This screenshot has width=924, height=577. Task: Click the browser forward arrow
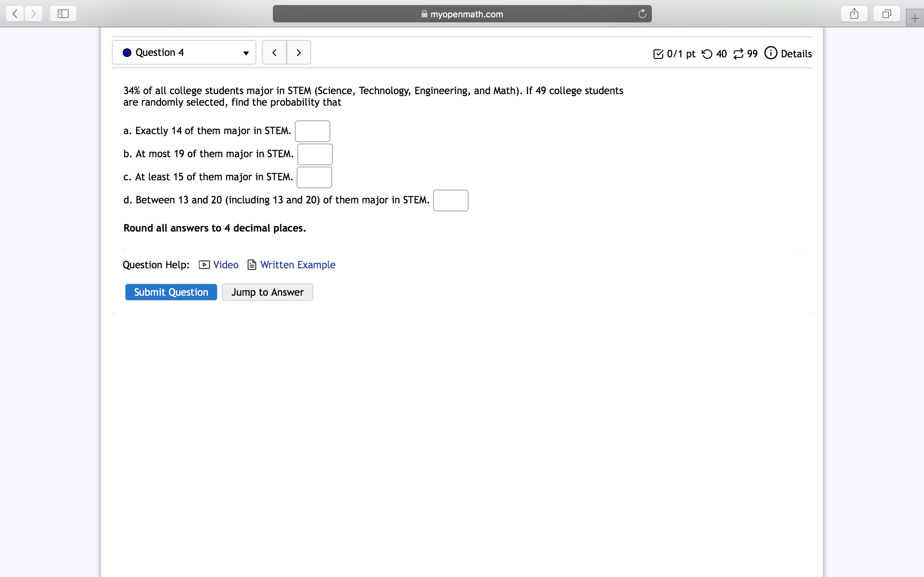(34, 14)
